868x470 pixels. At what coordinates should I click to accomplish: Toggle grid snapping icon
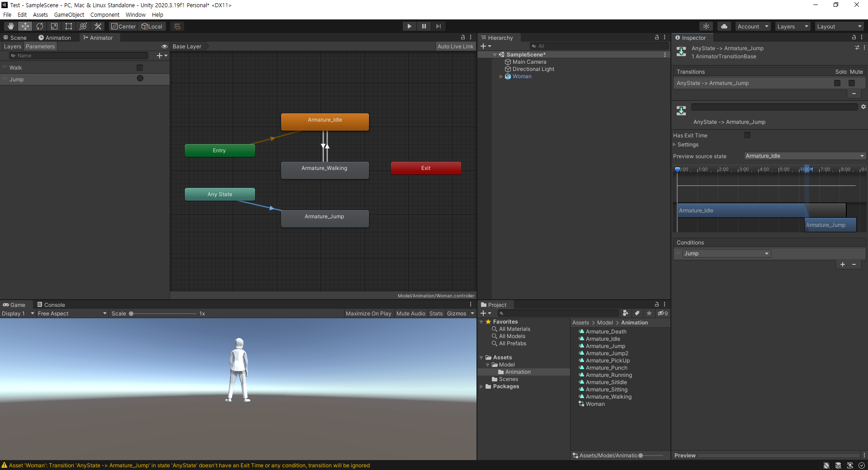(177, 26)
